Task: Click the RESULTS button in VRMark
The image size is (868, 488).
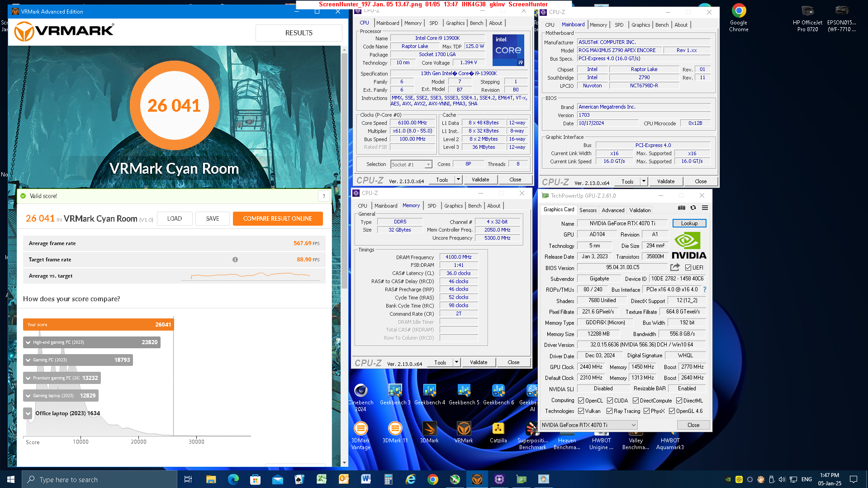Action: pyautogui.click(x=299, y=33)
